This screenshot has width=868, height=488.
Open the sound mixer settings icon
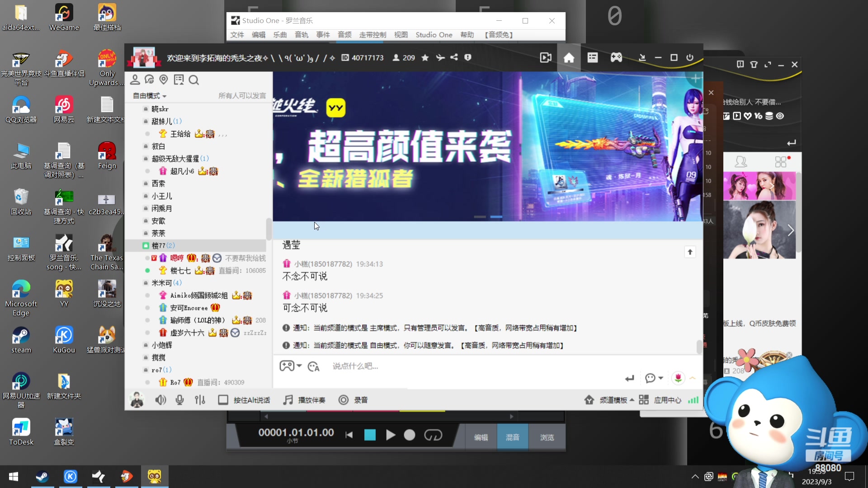[200, 400]
